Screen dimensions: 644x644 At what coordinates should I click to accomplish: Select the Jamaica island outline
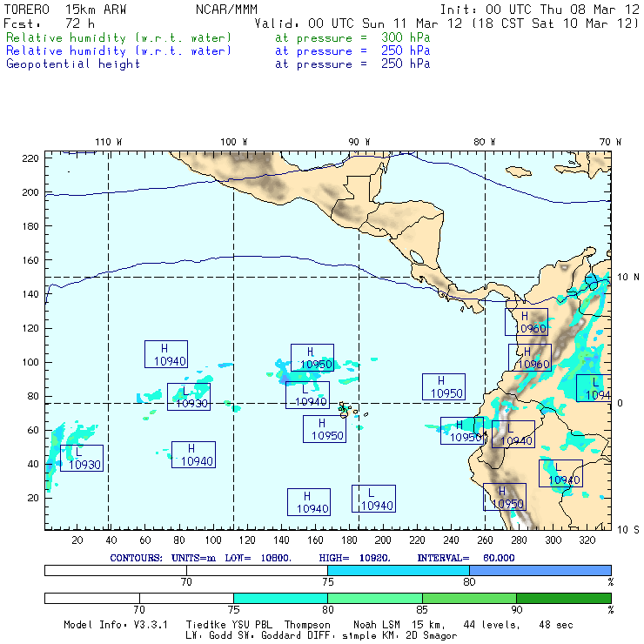[519, 171]
